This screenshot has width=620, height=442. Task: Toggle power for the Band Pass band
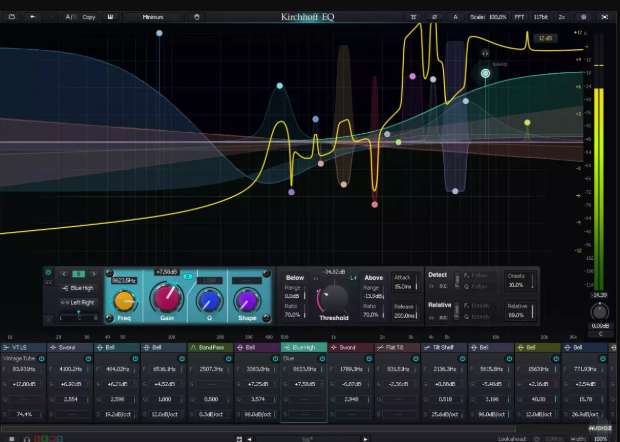tap(229, 359)
